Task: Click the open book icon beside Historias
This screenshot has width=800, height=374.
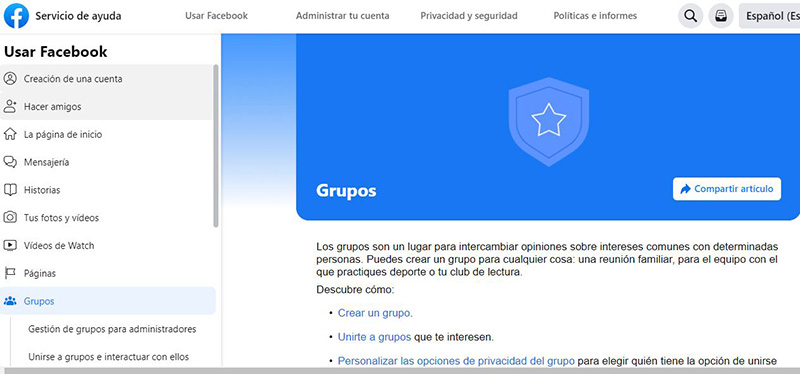Action: point(10,190)
